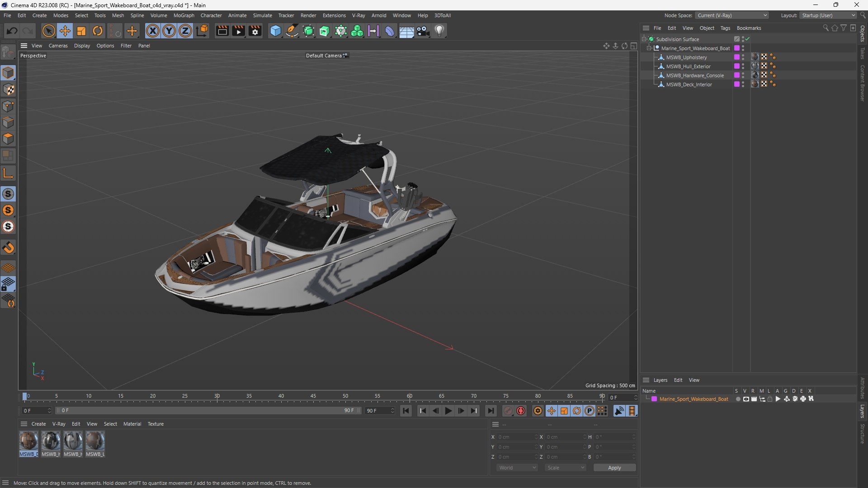Select the Move tool in the top toolbar
This screenshot has width=868, height=488.
[65, 31]
